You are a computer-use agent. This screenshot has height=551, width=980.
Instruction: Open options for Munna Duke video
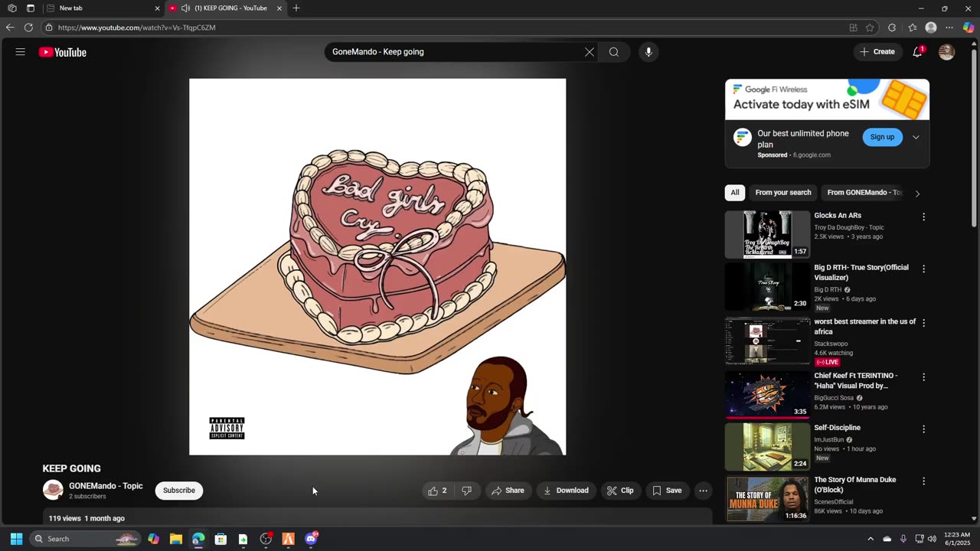923,481
